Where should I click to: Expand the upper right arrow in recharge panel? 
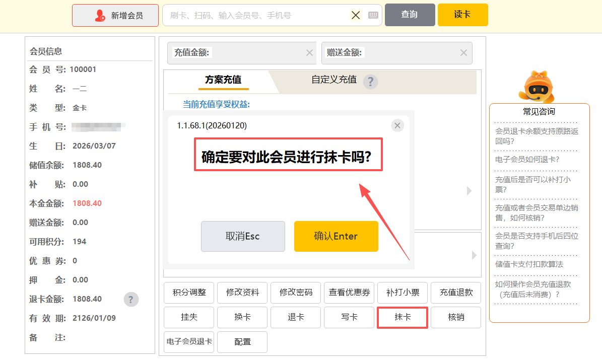pyautogui.click(x=469, y=191)
